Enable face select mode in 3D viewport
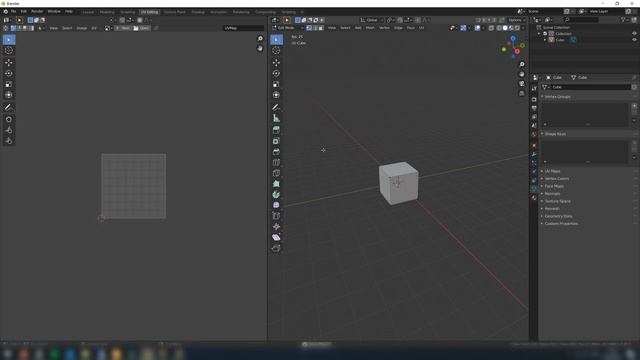This screenshot has width=640, height=360. (321, 28)
